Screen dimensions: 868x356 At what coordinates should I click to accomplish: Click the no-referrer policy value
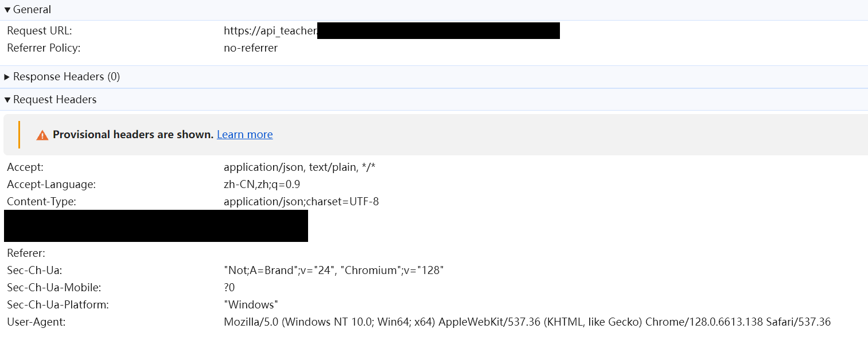coord(251,48)
